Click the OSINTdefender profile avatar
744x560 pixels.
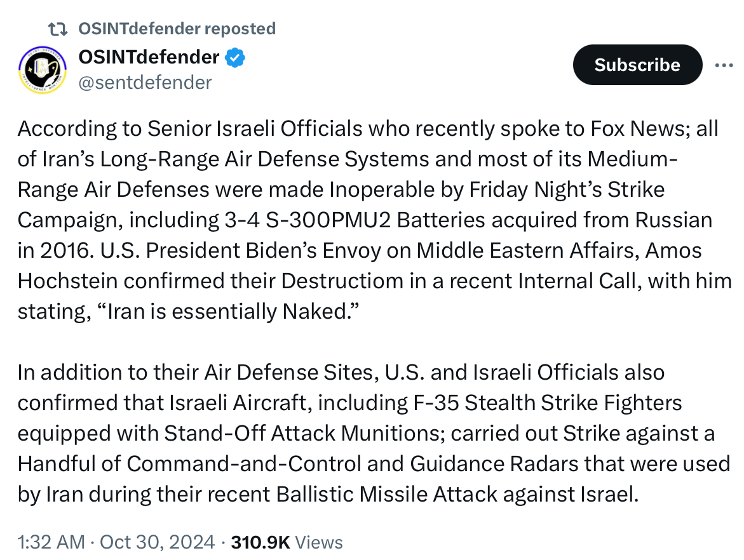pos(41,70)
